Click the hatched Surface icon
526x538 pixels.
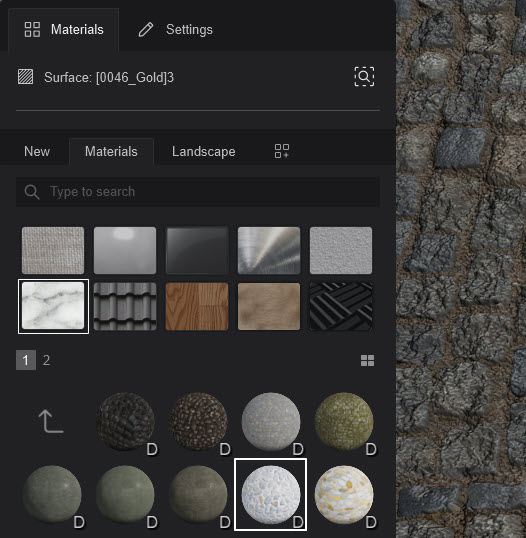coord(26,77)
